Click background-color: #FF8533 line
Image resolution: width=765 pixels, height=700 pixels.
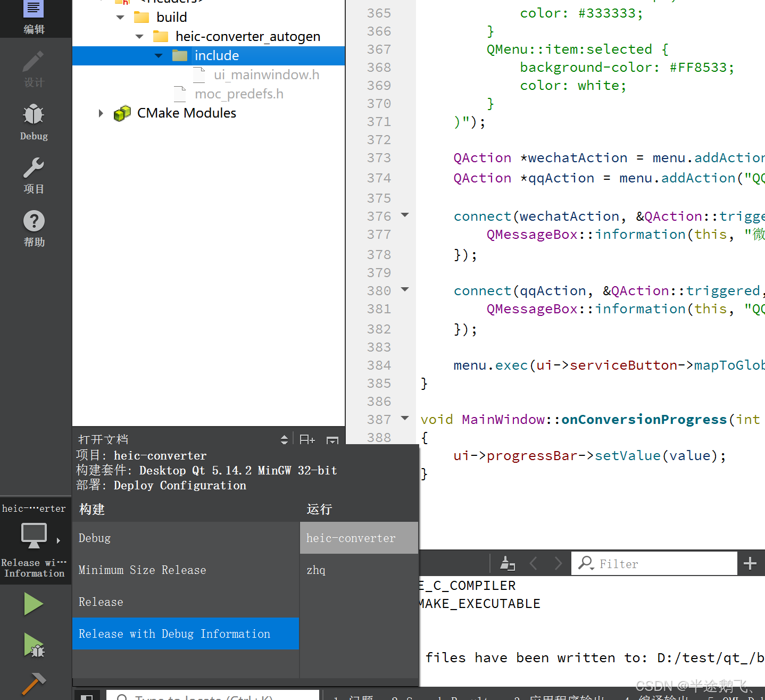click(x=627, y=68)
